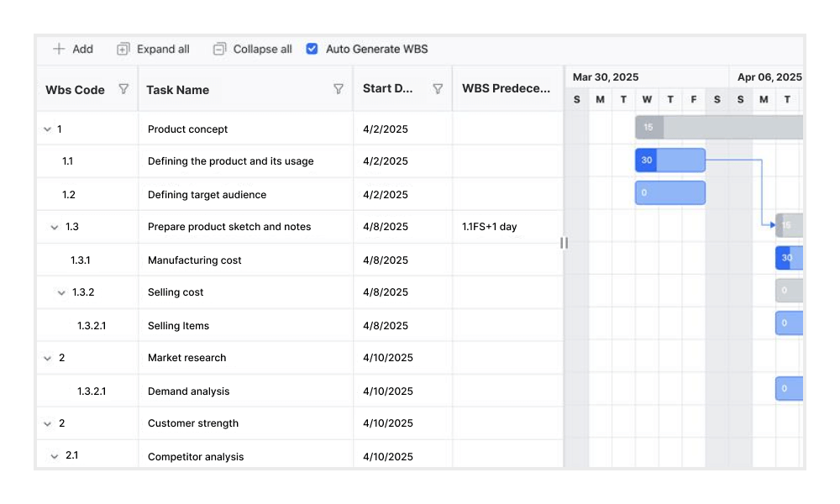Viewport: 840px width, 504px height.
Task: Collapse the Selling cost task 1.3.2
Action: (61, 291)
